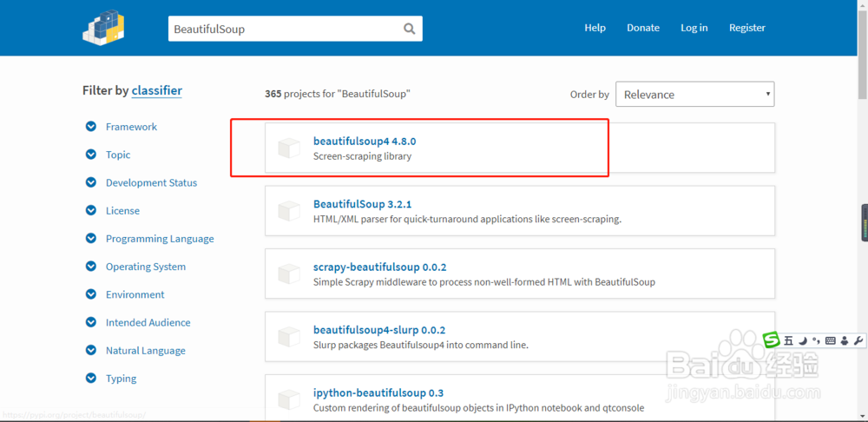Screen dimensions: 868x422
Task: Click the Sogou input method S icon
Action: (771, 340)
